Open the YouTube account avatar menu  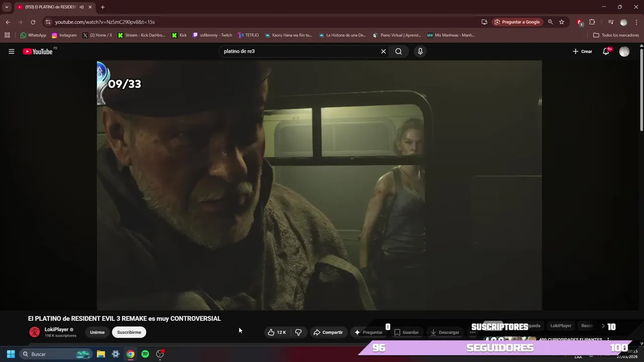tap(624, 52)
